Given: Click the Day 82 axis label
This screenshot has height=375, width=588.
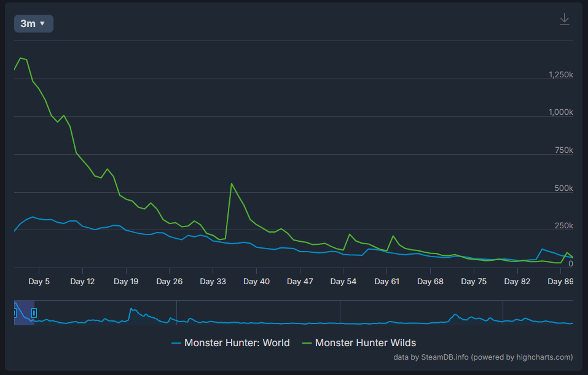Looking at the screenshot, I should (x=517, y=281).
